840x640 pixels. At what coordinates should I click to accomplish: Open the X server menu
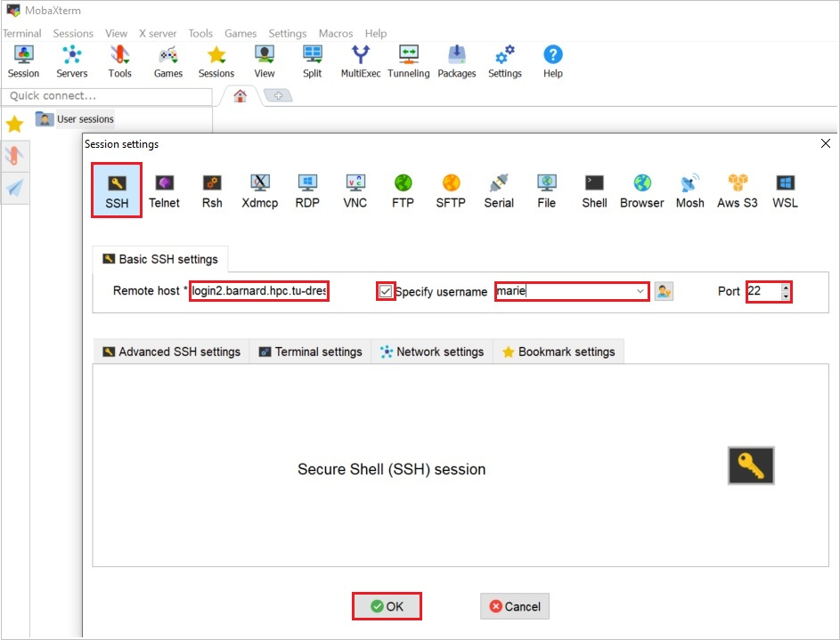click(158, 33)
